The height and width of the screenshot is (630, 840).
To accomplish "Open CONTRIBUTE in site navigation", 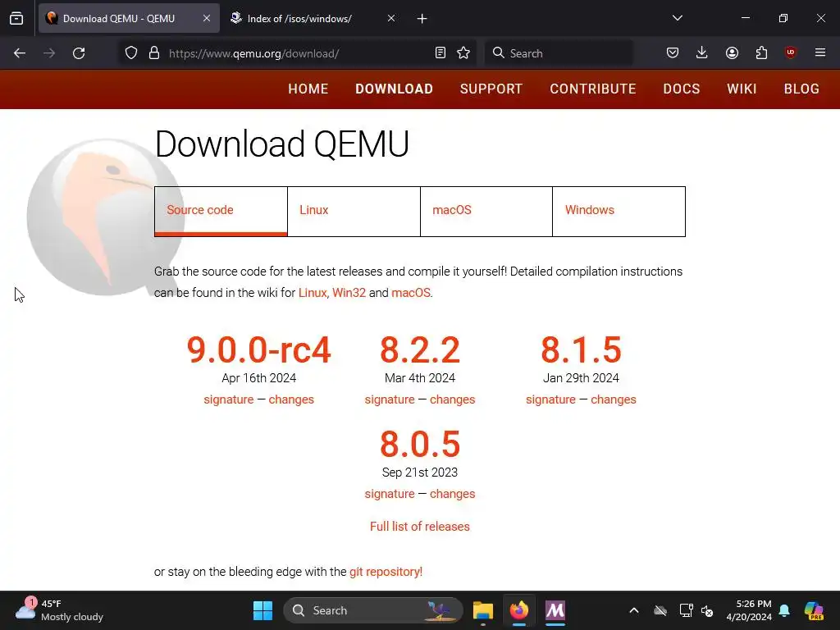I will coord(593,89).
